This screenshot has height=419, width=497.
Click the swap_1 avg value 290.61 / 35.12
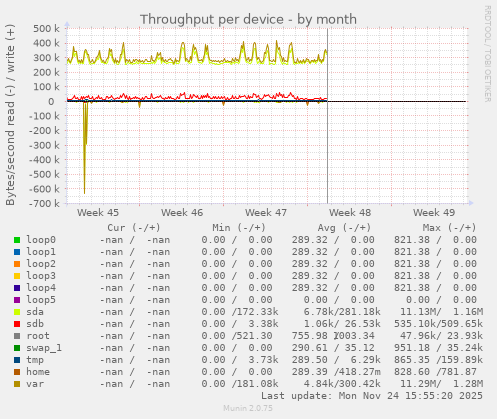333,348
